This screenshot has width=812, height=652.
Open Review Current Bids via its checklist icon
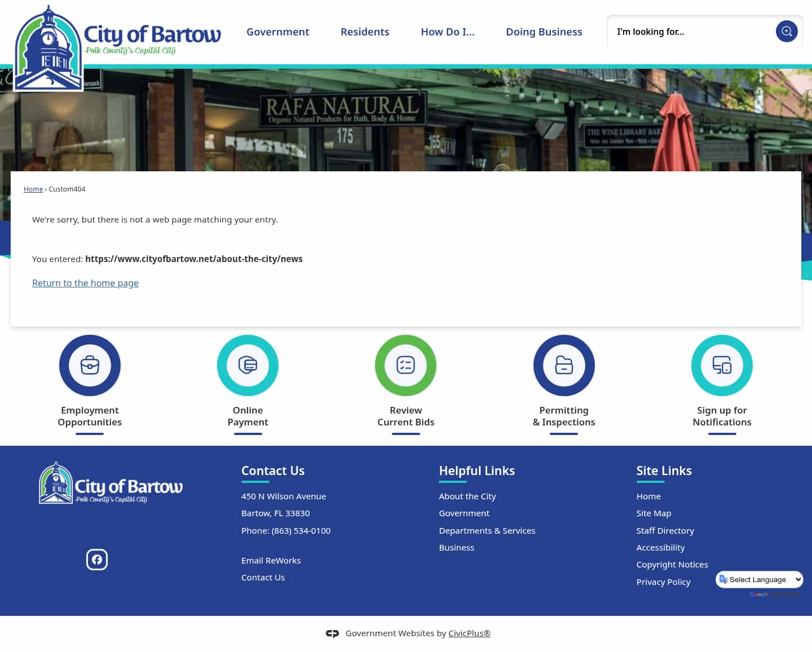(405, 365)
